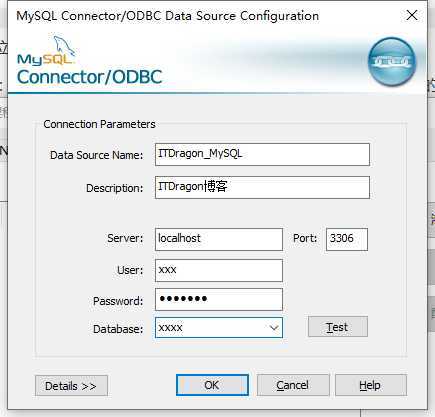435x417 pixels.
Task: Focus the Data Source Name field
Action: (262, 154)
